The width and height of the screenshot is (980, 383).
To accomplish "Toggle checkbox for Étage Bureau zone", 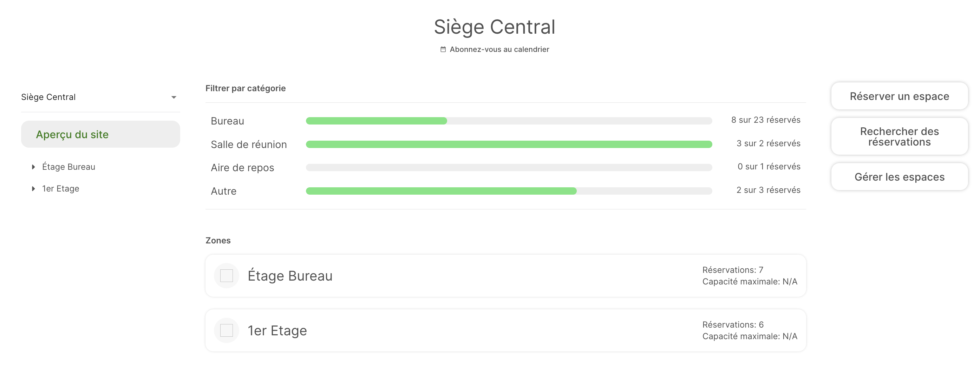I will (227, 275).
